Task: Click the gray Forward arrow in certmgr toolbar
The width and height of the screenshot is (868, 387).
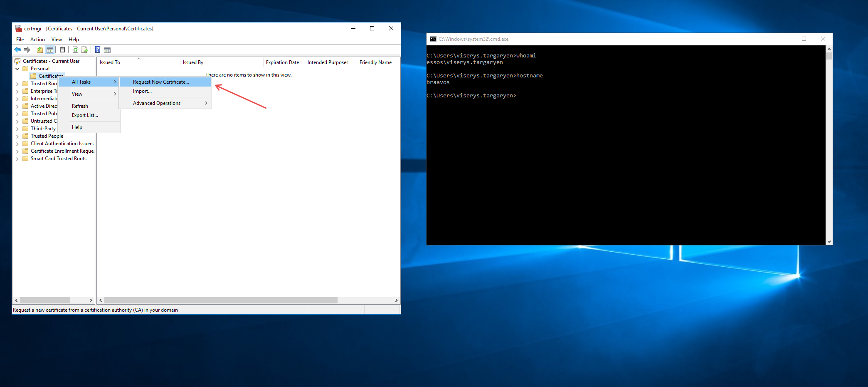Action: (x=27, y=50)
